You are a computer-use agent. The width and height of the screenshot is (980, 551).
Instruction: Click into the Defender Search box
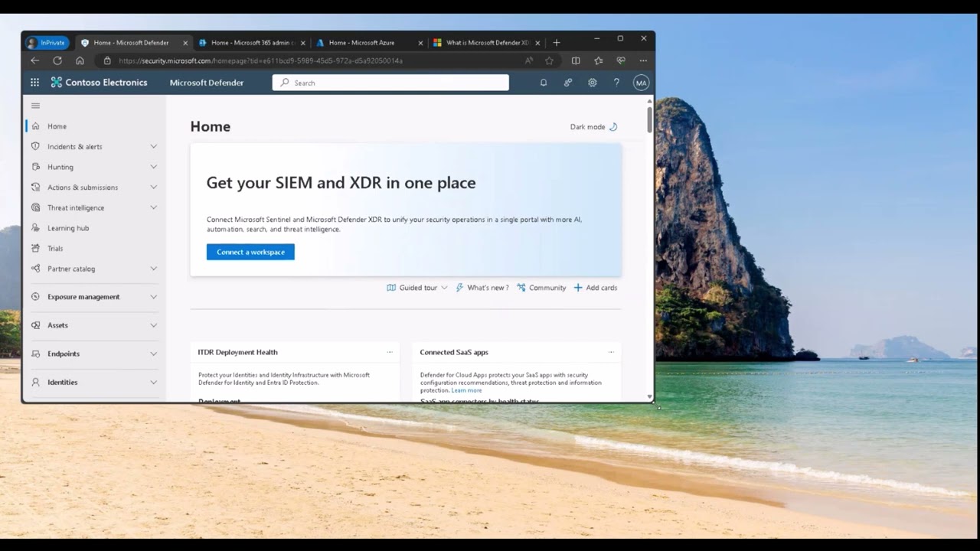[390, 83]
